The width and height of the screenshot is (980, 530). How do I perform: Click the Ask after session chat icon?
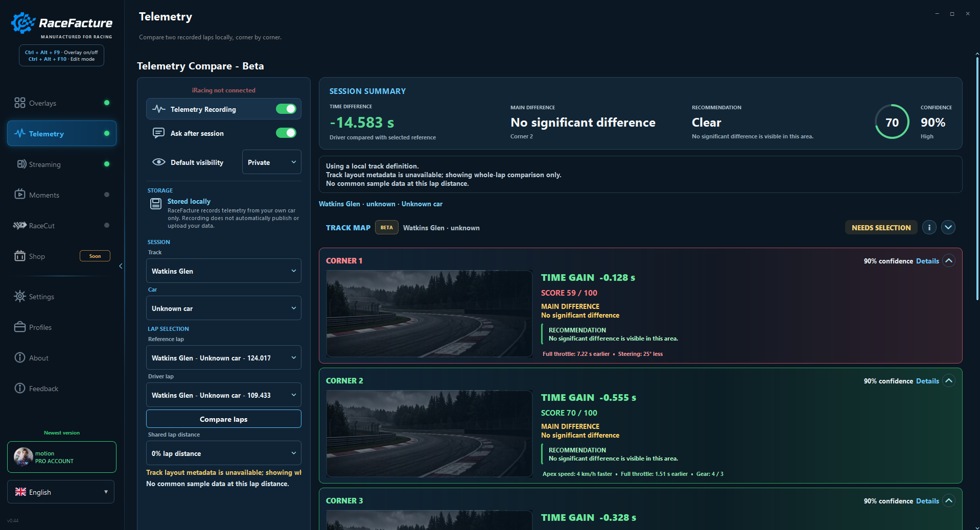coord(159,133)
